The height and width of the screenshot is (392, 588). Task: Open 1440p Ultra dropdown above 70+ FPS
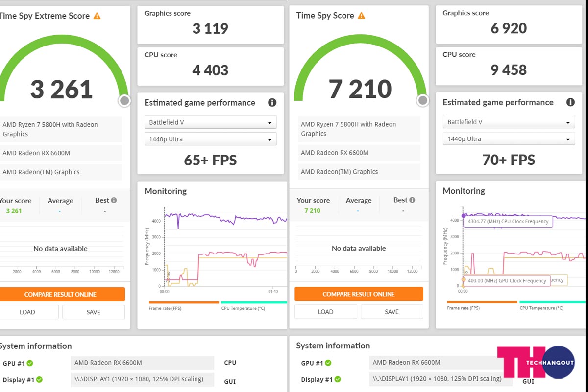(x=509, y=139)
